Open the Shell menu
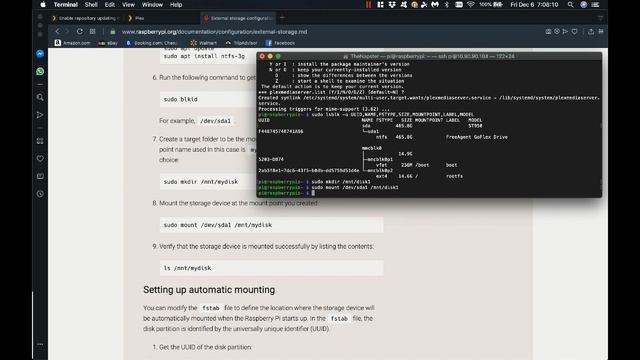 (91, 4)
